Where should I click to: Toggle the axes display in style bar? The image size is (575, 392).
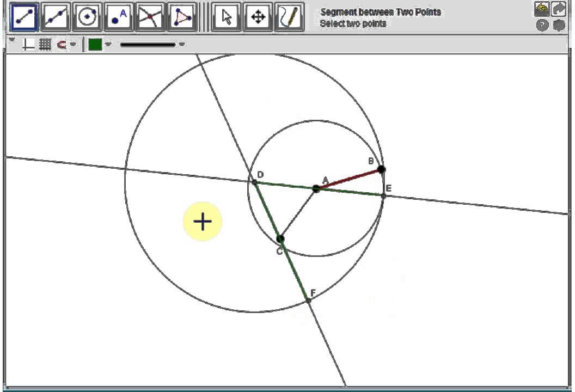tap(28, 44)
